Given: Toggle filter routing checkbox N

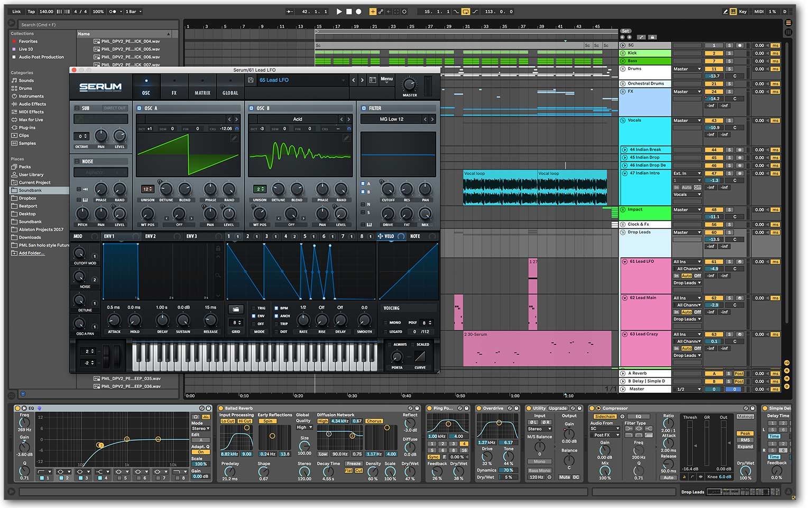Looking at the screenshot, I should (363, 204).
